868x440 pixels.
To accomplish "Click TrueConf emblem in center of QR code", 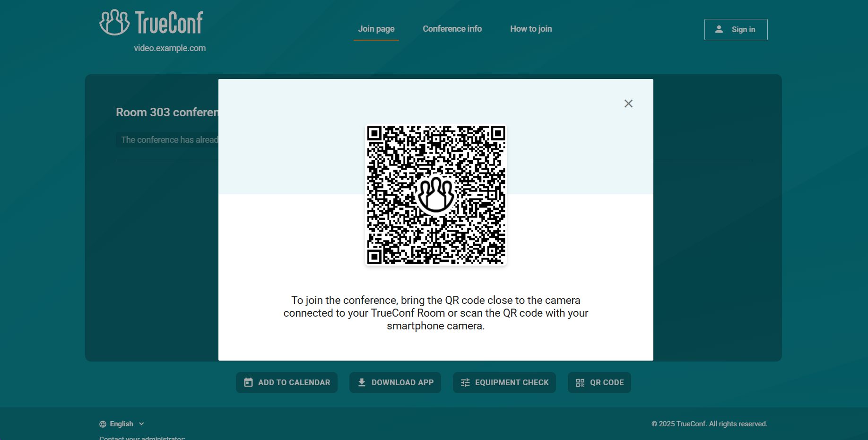I will pyautogui.click(x=436, y=195).
